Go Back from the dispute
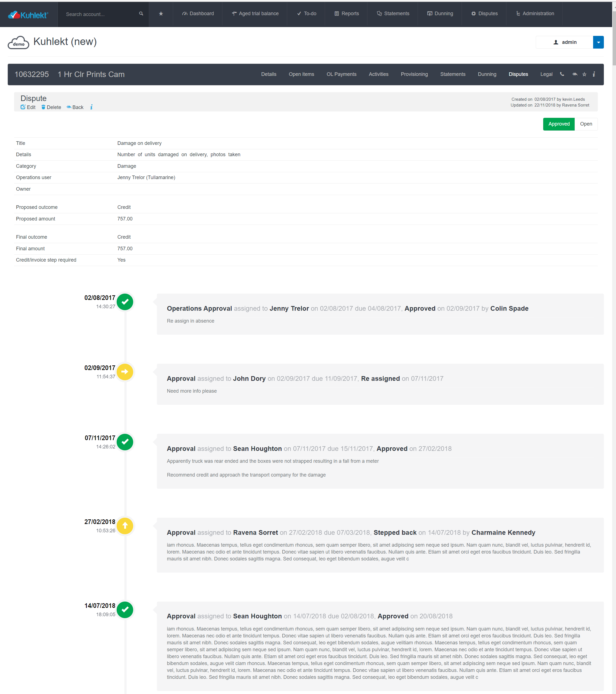616x694 pixels. (x=75, y=107)
